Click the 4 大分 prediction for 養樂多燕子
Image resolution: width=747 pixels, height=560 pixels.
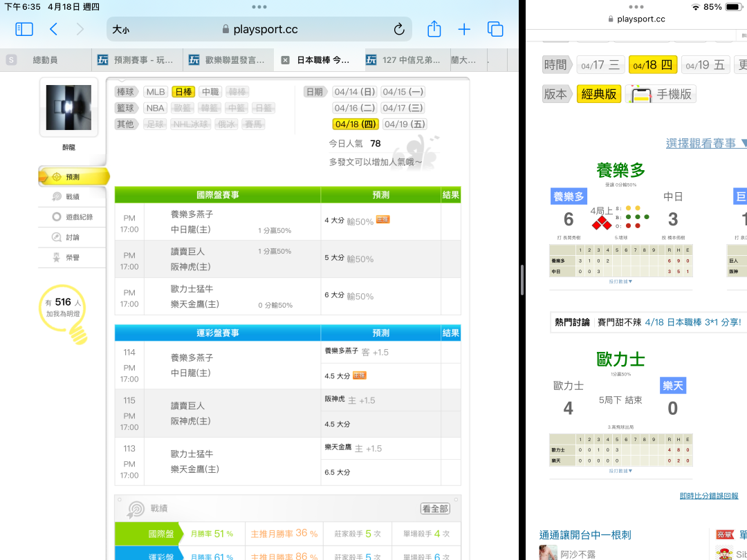(x=334, y=221)
